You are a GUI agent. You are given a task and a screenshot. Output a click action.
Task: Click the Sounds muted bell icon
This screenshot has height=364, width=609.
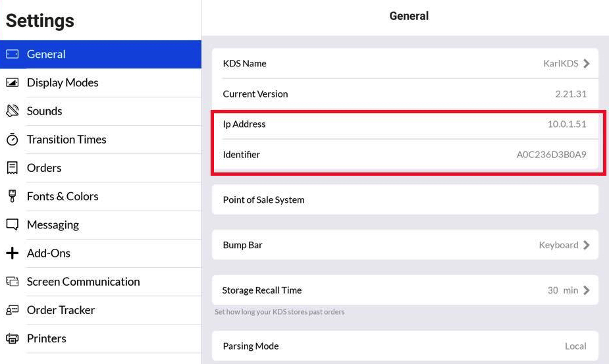coord(13,111)
